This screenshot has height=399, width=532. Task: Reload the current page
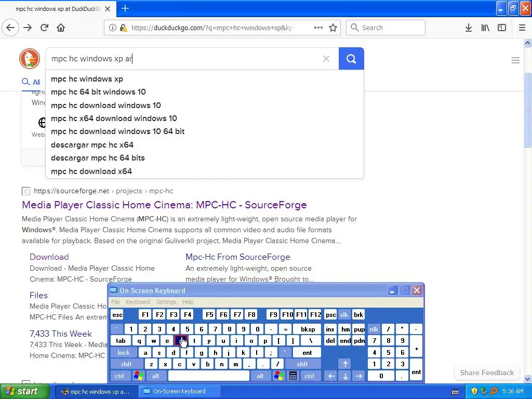[44, 28]
